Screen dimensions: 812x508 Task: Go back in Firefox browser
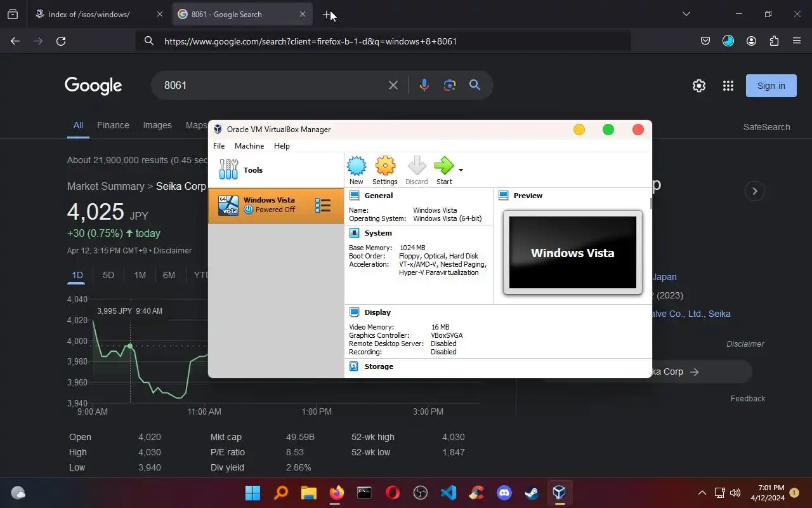tap(15, 41)
